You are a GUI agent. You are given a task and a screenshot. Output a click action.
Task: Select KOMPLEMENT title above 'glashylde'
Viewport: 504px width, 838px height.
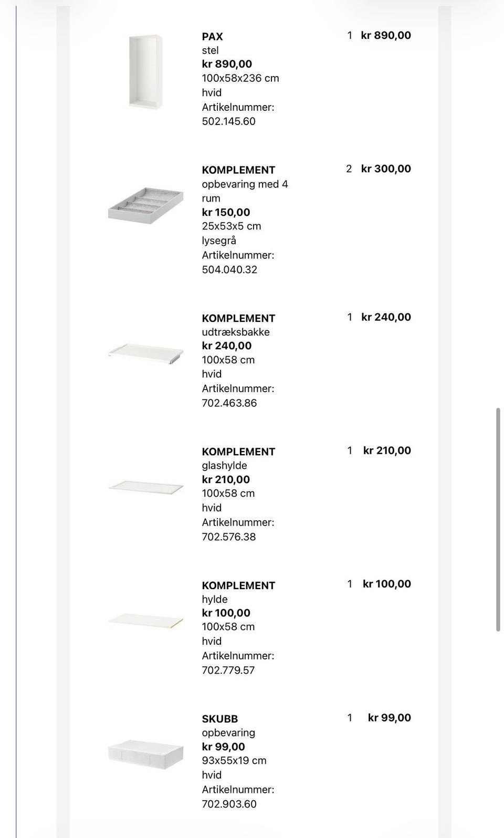coord(238,452)
